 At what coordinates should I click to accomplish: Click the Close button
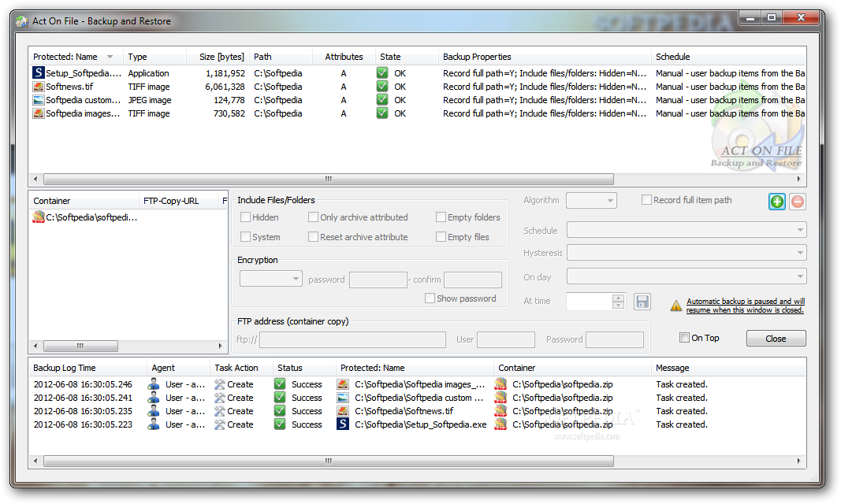click(x=776, y=339)
